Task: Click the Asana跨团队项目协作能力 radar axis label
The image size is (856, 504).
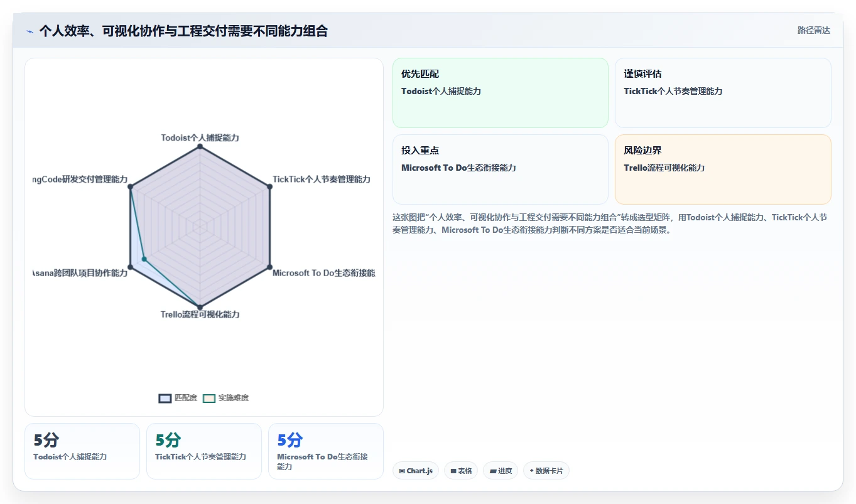Action: point(80,273)
